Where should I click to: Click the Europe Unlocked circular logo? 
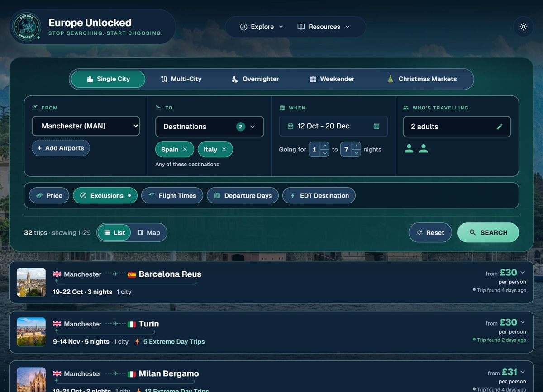pos(27,27)
